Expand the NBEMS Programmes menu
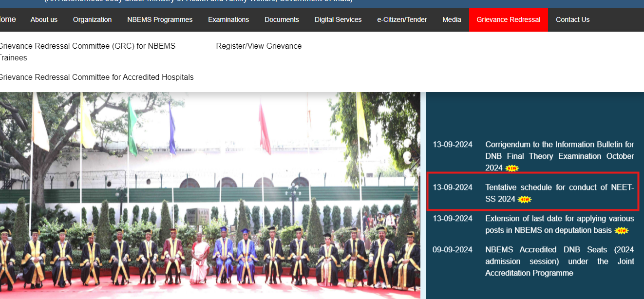This screenshot has width=644, height=299. [160, 19]
